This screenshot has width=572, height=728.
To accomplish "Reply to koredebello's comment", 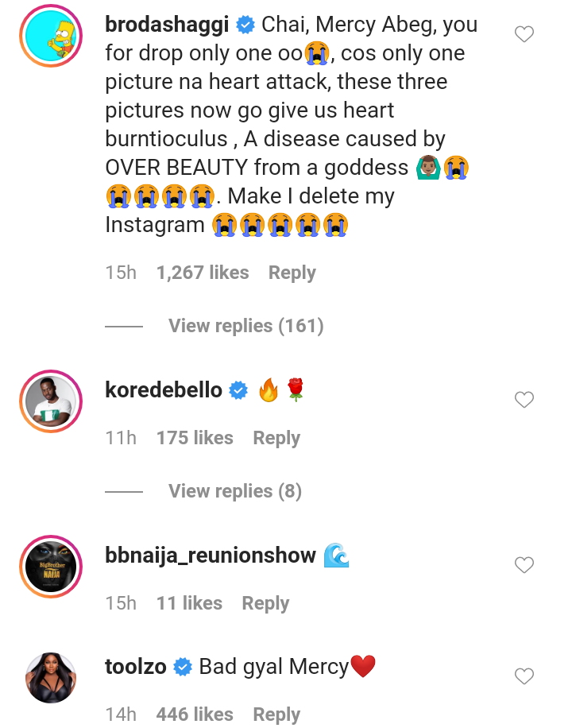I will [x=276, y=438].
